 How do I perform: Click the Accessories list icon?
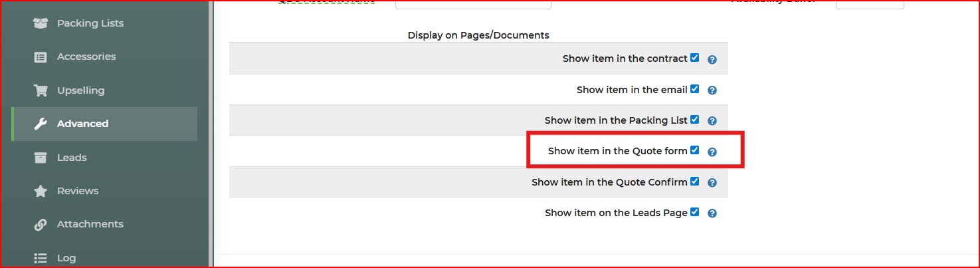point(41,57)
